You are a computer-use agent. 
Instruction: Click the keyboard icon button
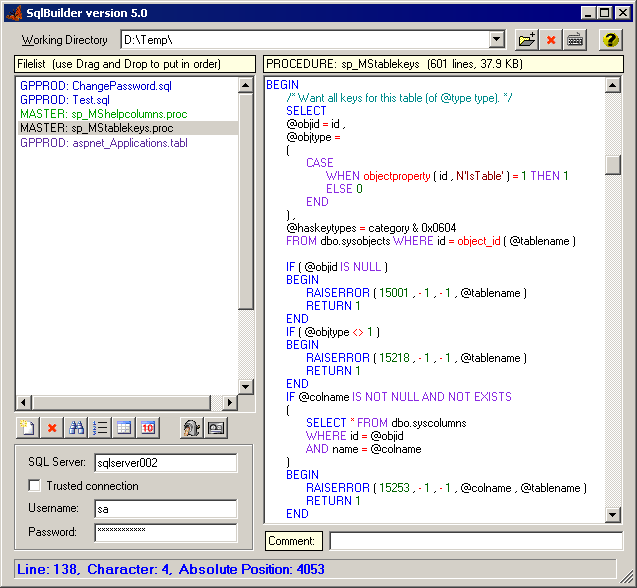coord(575,40)
